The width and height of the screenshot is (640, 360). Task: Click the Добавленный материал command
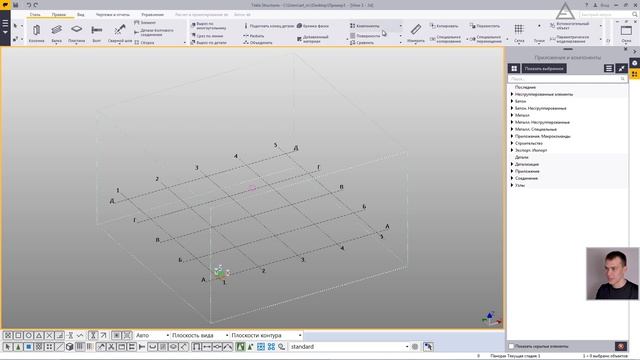tap(312, 39)
